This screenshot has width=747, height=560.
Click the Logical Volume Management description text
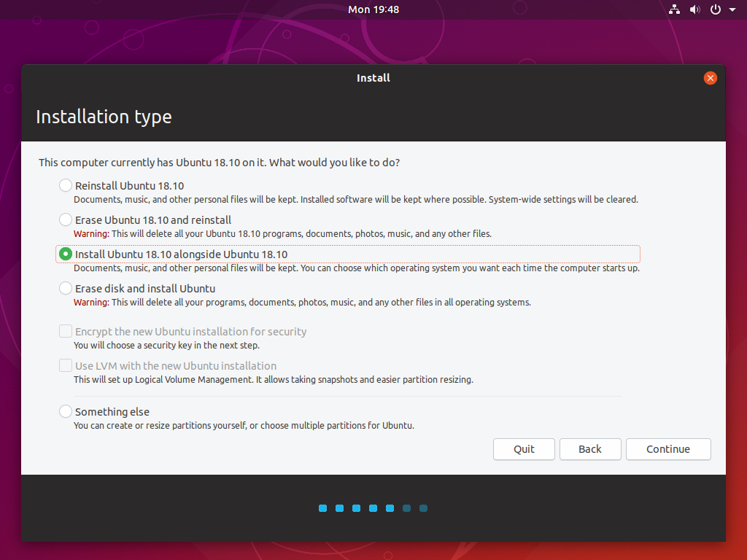[274, 379]
